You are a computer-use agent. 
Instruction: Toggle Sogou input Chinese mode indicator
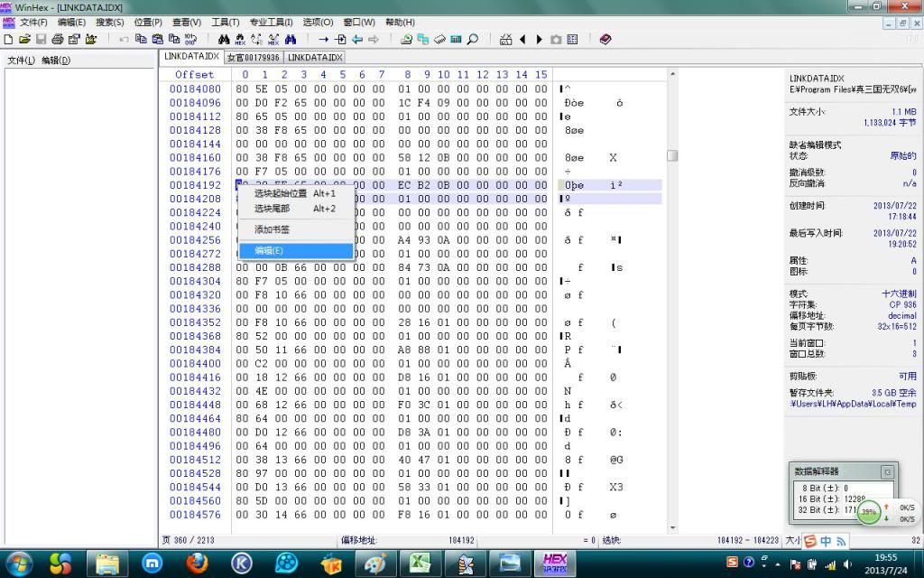(826, 541)
